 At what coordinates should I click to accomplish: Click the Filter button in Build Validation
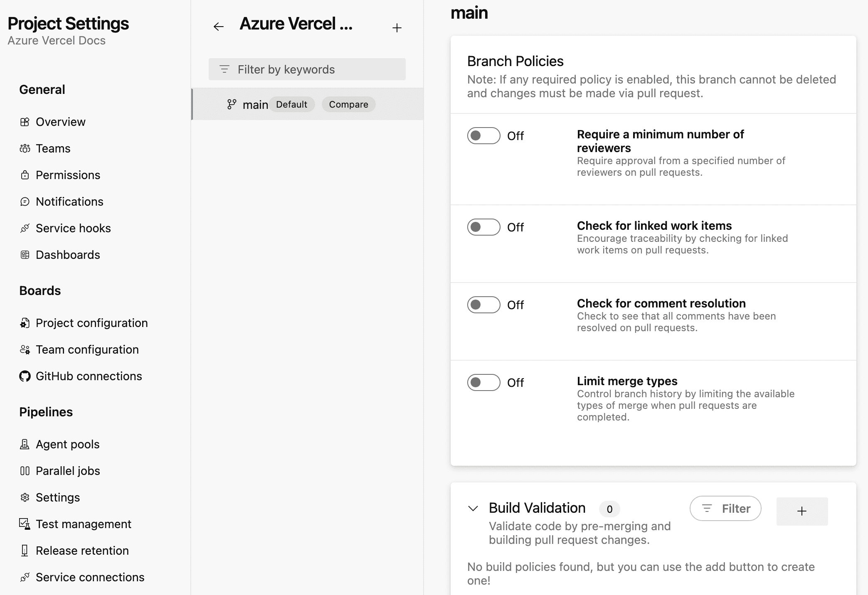click(725, 508)
